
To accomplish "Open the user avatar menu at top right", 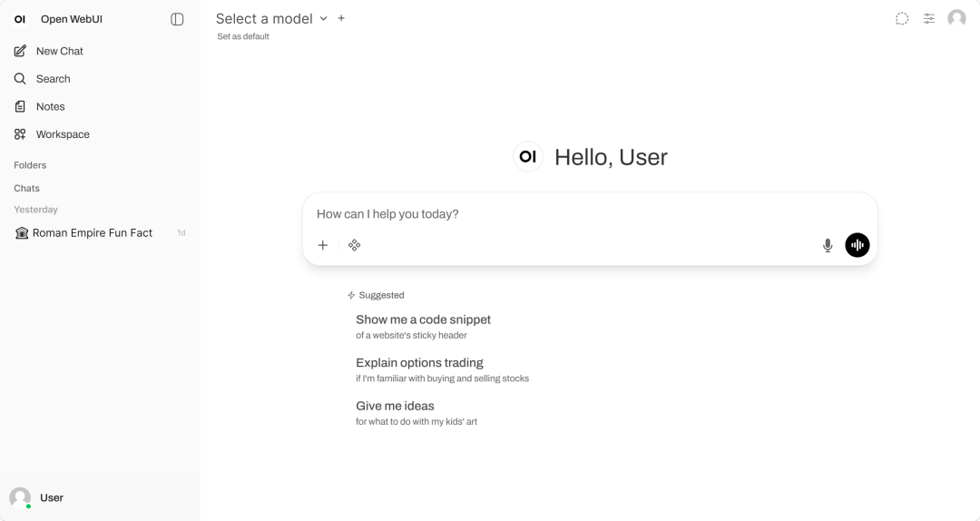I will [x=957, y=19].
